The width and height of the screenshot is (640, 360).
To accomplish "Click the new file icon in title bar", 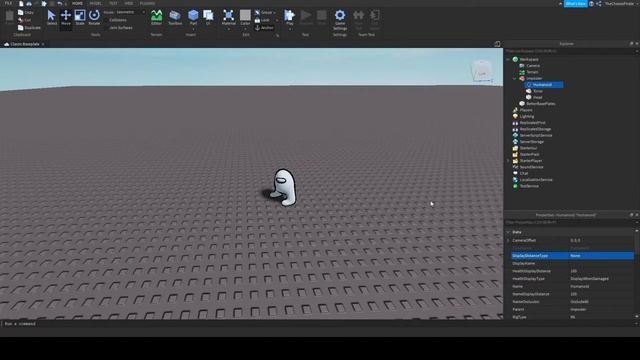I will coord(21,3).
